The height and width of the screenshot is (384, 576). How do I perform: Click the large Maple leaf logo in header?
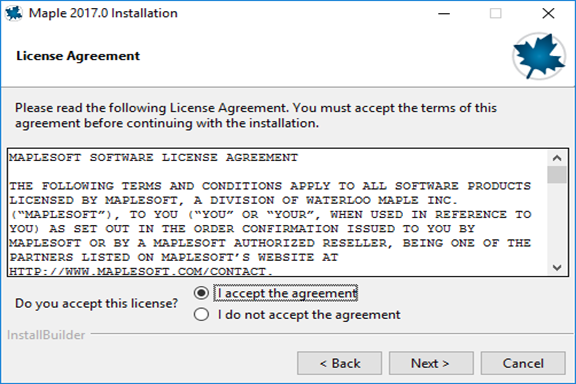pyautogui.click(x=539, y=56)
